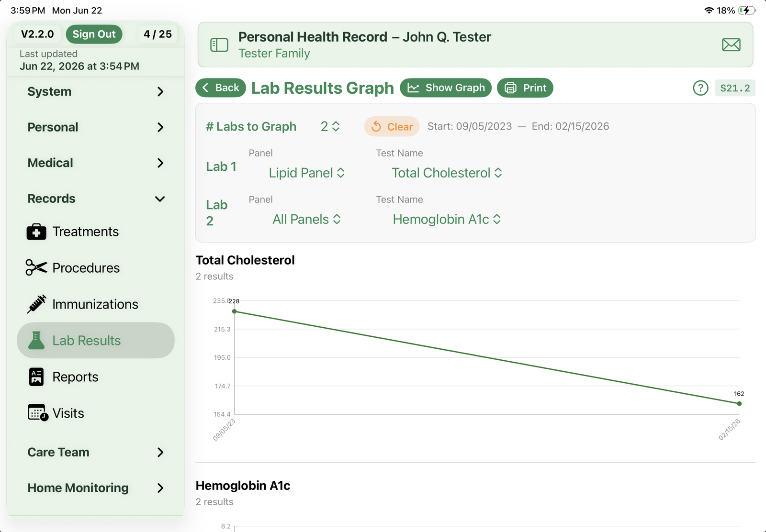
Task: Click the Lab Results flask icon
Action: click(x=36, y=341)
